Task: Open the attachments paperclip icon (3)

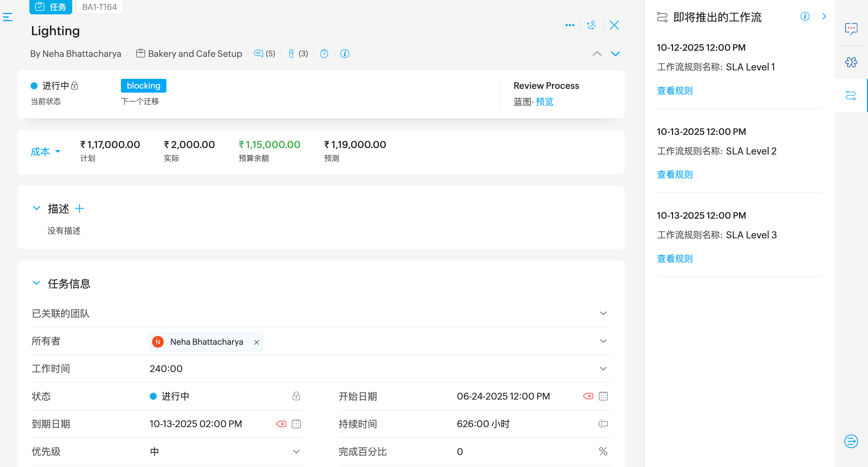Action: tap(291, 54)
